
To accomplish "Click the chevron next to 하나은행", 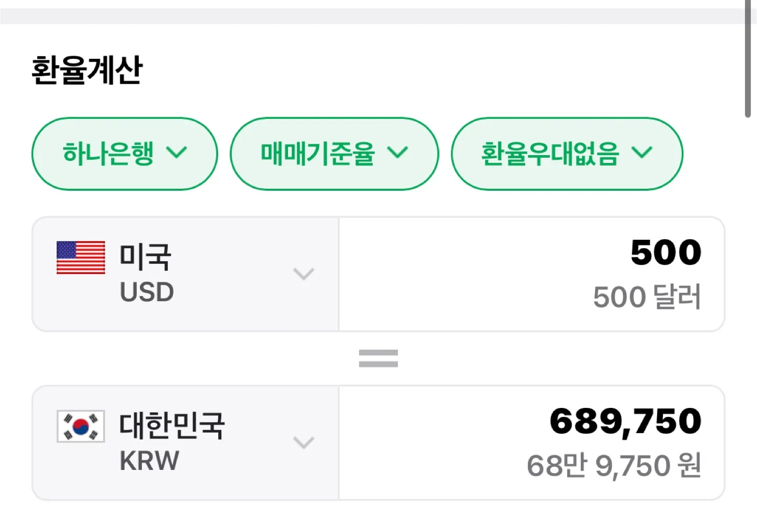I will [x=176, y=153].
